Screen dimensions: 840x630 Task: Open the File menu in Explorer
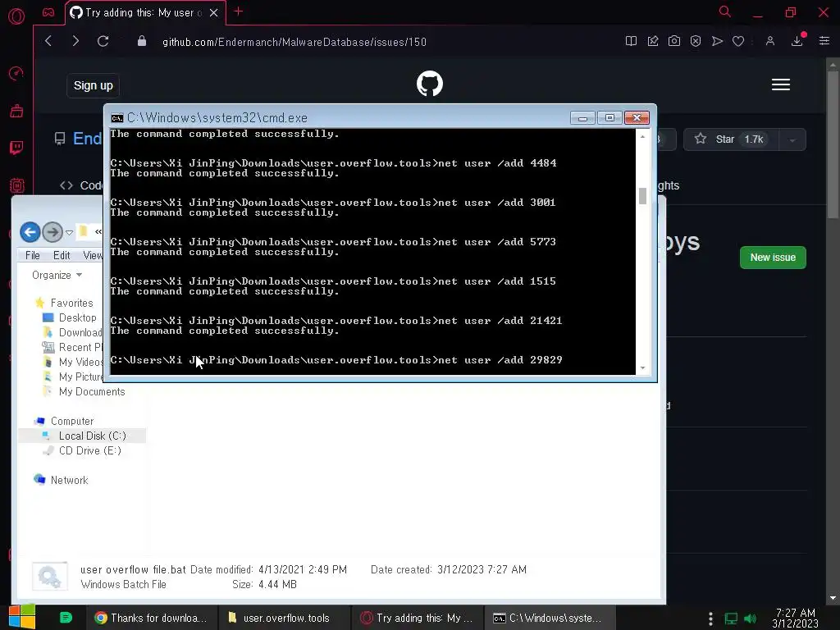pos(32,256)
